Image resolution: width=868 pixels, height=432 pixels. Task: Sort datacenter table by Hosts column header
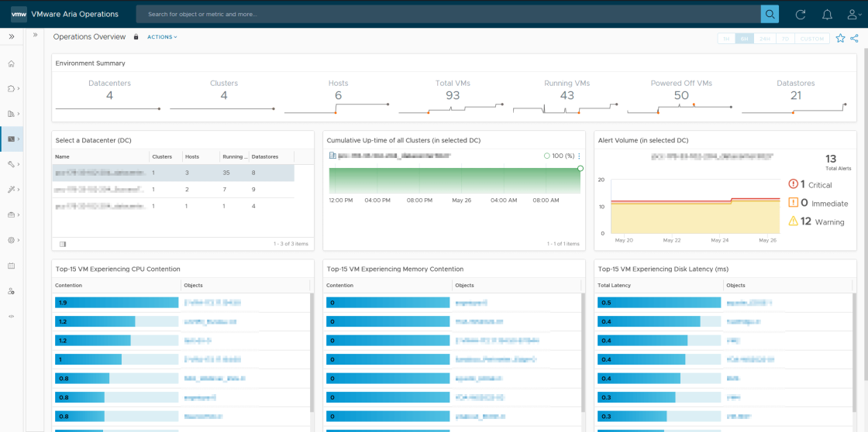pyautogui.click(x=191, y=156)
